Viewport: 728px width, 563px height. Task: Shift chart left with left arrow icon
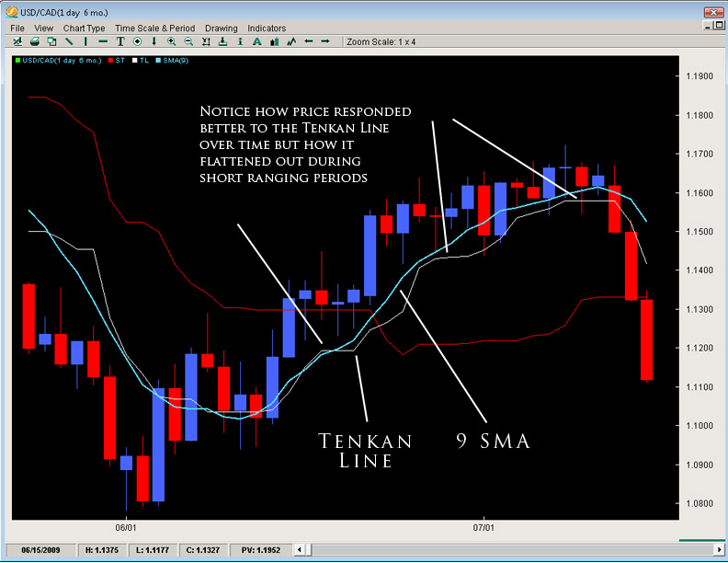point(308,41)
